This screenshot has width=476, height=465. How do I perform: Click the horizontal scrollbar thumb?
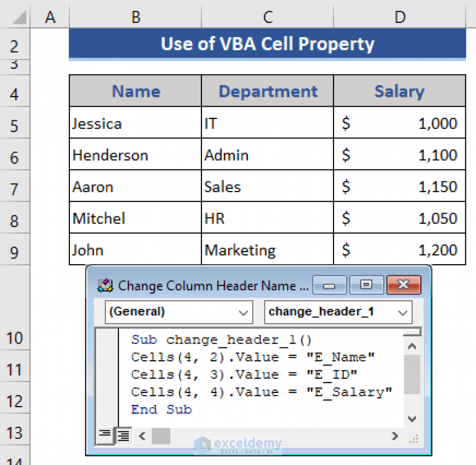[x=161, y=436]
